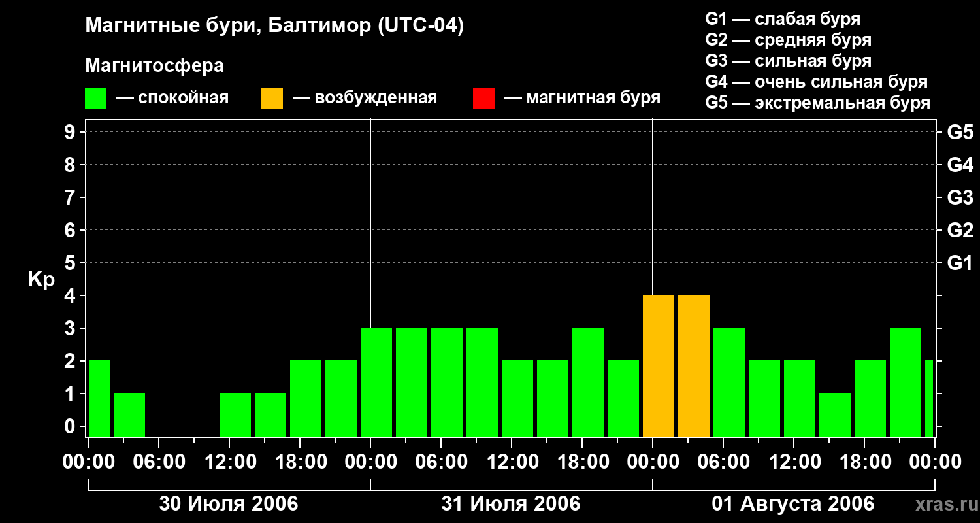
Task: Click the orange 'возбужденная' legend swatch
Action: click(272, 99)
